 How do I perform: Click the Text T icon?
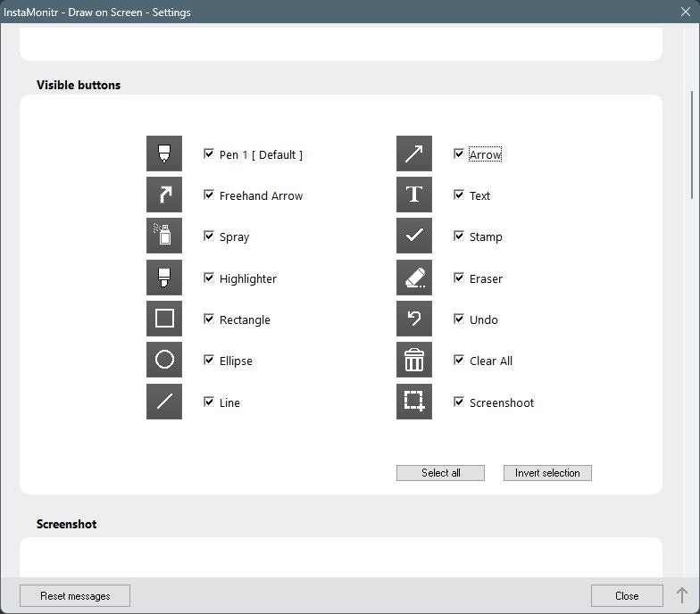414,195
